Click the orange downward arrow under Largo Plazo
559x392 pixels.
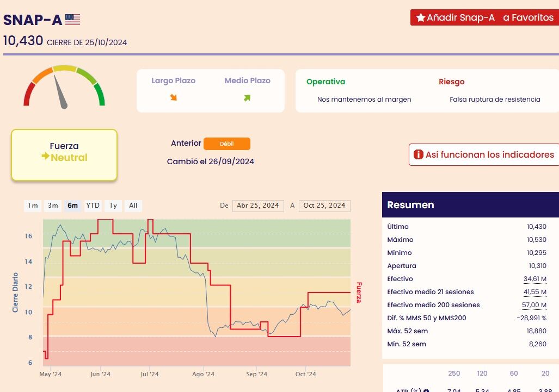174,97
